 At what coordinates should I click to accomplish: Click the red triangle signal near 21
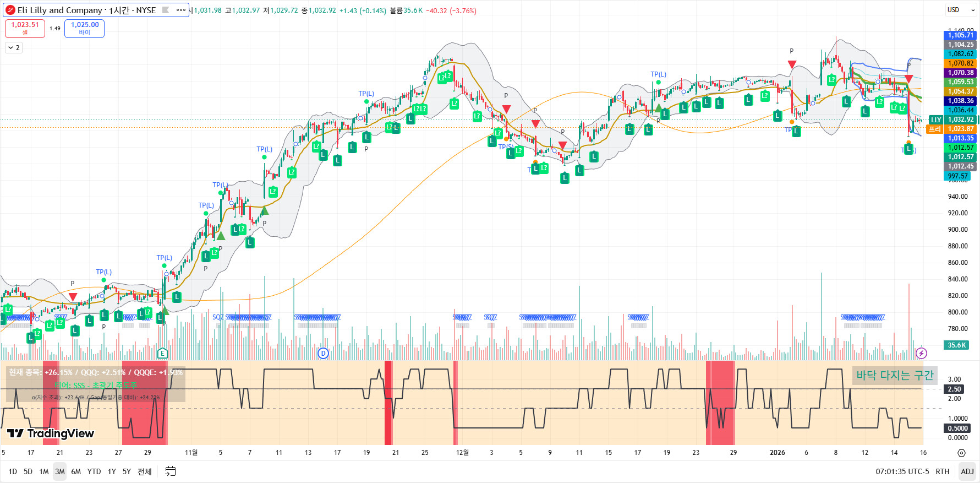[73, 297]
